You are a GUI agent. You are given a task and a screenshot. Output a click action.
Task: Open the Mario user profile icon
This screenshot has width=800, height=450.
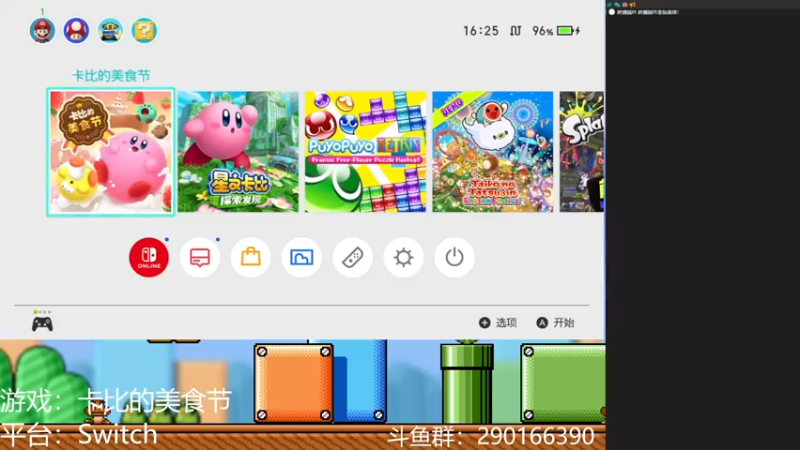(x=42, y=31)
